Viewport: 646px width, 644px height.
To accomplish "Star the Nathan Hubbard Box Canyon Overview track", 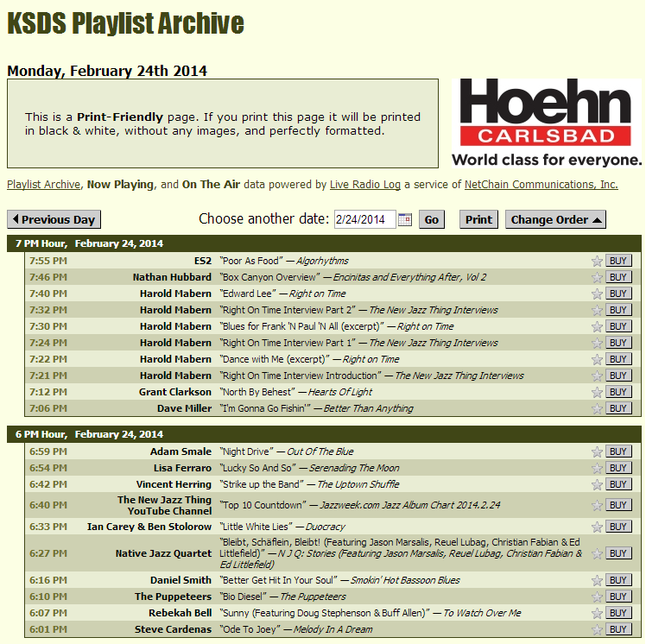I will [x=597, y=277].
